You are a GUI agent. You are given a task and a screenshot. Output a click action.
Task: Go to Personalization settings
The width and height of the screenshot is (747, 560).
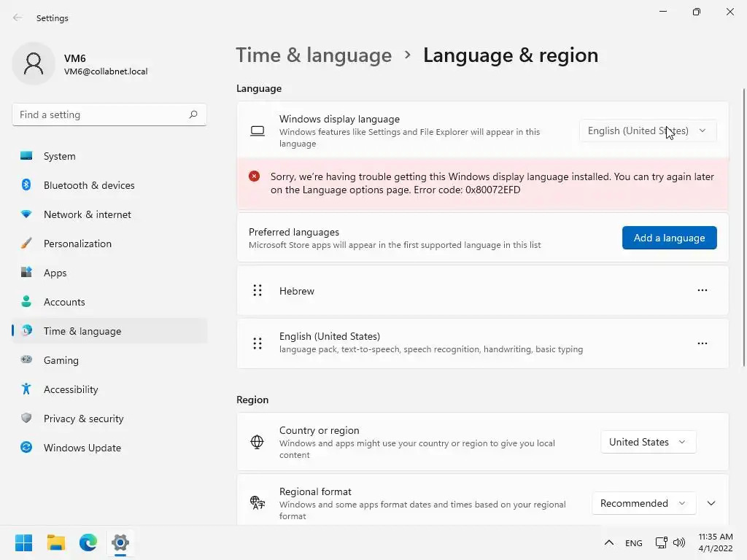coord(109,244)
